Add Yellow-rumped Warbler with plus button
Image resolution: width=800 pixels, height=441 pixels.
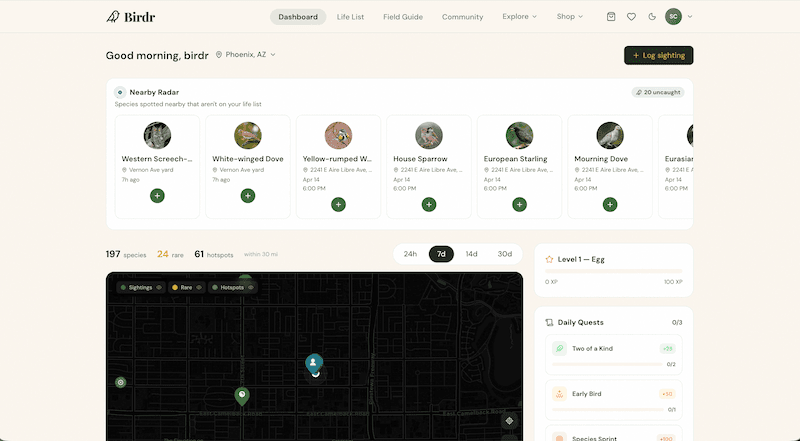point(338,204)
